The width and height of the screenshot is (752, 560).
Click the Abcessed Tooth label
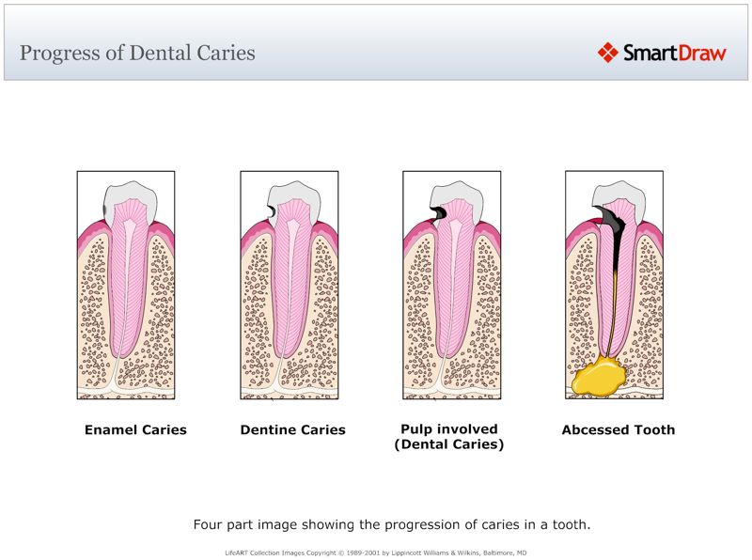point(618,429)
